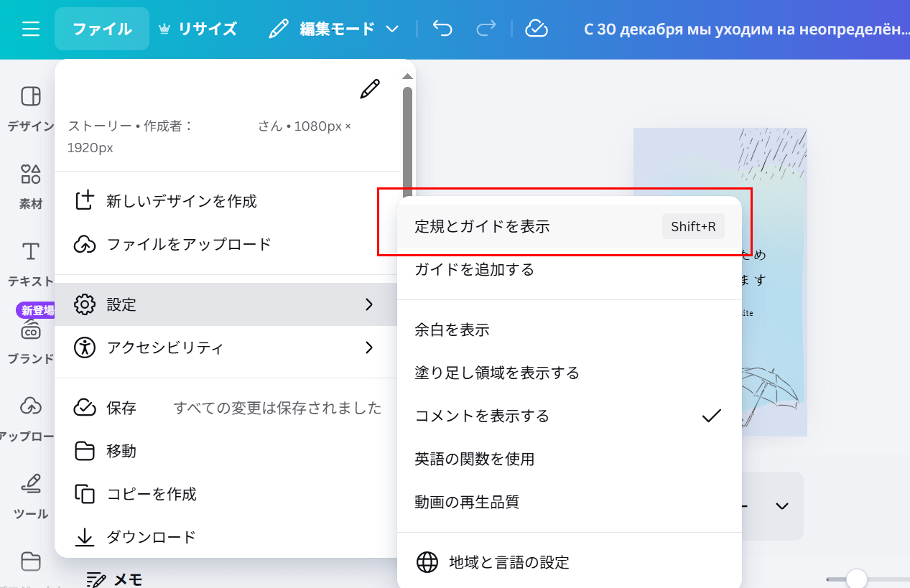
Task: Click the folder icon beside 移動
Action: click(85, 451)
